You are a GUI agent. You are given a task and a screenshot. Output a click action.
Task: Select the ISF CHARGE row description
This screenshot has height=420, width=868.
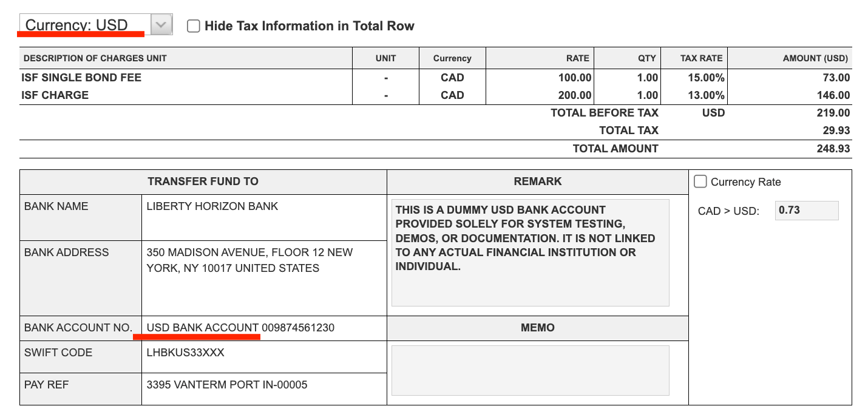pos(55,95)
